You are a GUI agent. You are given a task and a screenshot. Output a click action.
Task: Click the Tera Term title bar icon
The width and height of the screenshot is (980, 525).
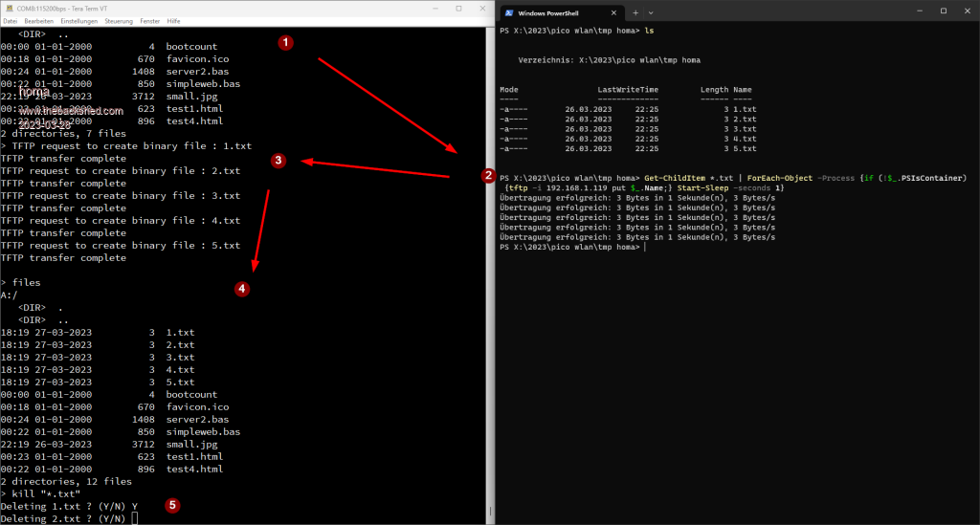7,7
